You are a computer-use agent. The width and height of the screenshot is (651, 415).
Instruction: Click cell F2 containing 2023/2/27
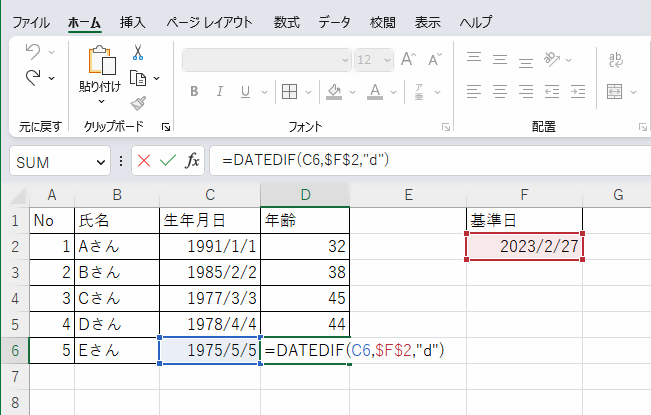pyautogui.click(x=524, y=247)
